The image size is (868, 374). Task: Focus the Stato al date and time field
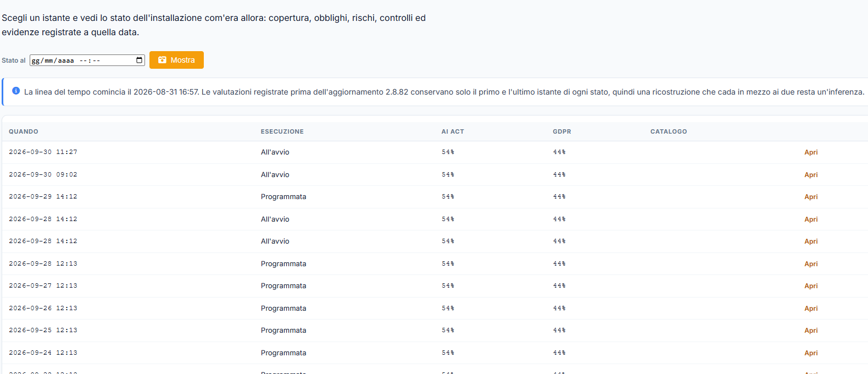[87, 60]
